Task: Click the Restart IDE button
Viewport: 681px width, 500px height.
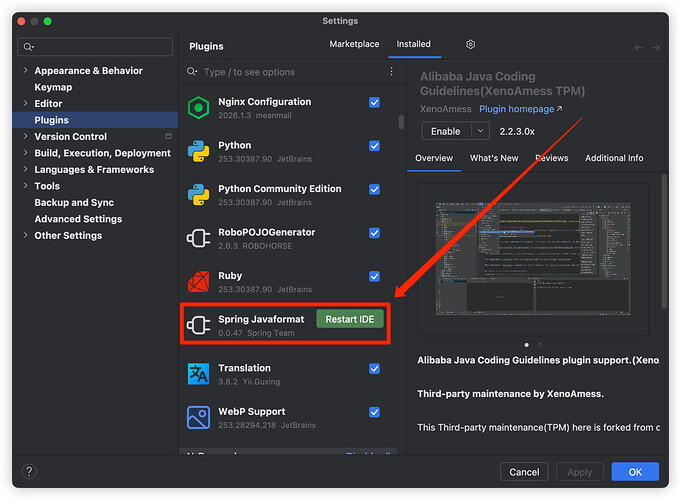Action: 349,319
